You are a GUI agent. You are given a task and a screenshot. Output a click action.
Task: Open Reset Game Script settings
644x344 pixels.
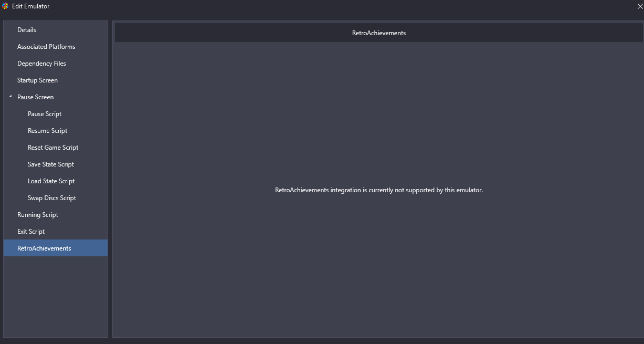pyautogui.click(x=53, y=148)
